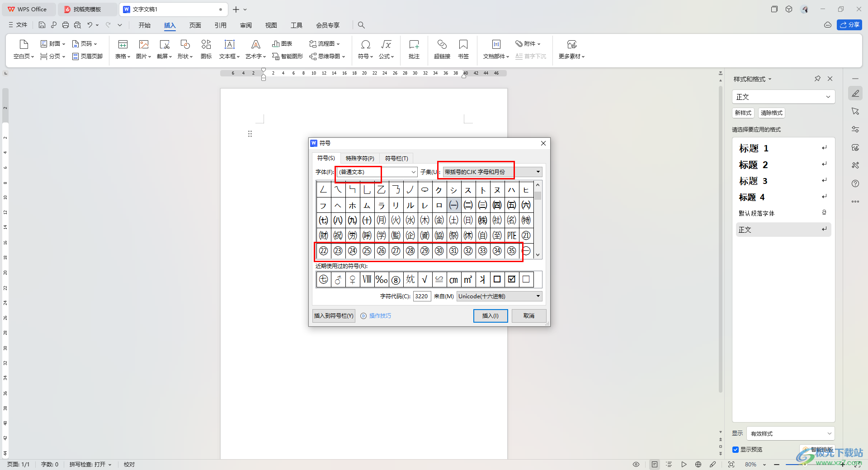
Task: Add a 批注 comment
Action: click(x=414, y=49)
